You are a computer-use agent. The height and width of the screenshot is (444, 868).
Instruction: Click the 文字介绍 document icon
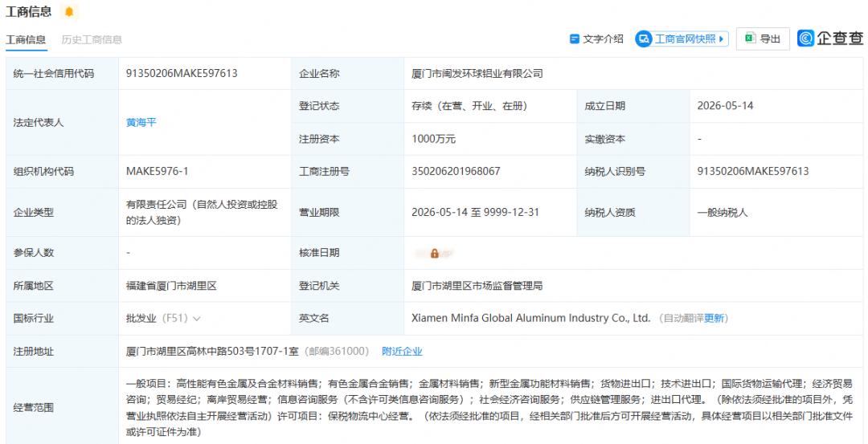tap(575, 39)
